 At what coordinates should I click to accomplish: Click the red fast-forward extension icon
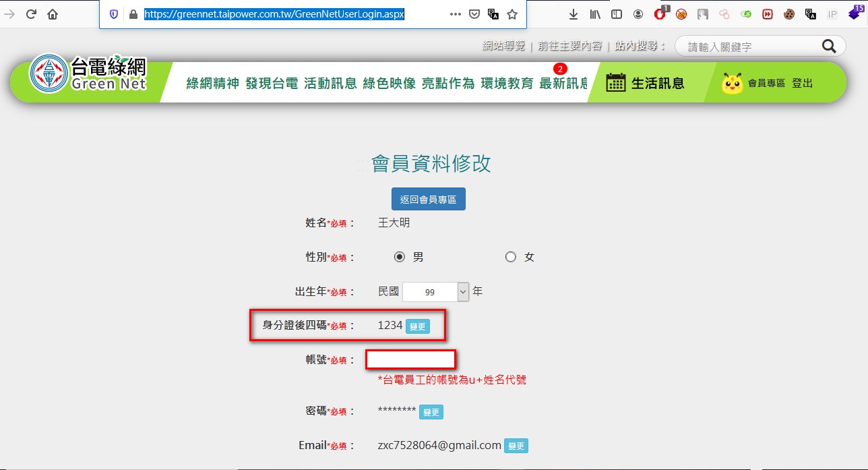pyautogui.click(x=768, y=14)
